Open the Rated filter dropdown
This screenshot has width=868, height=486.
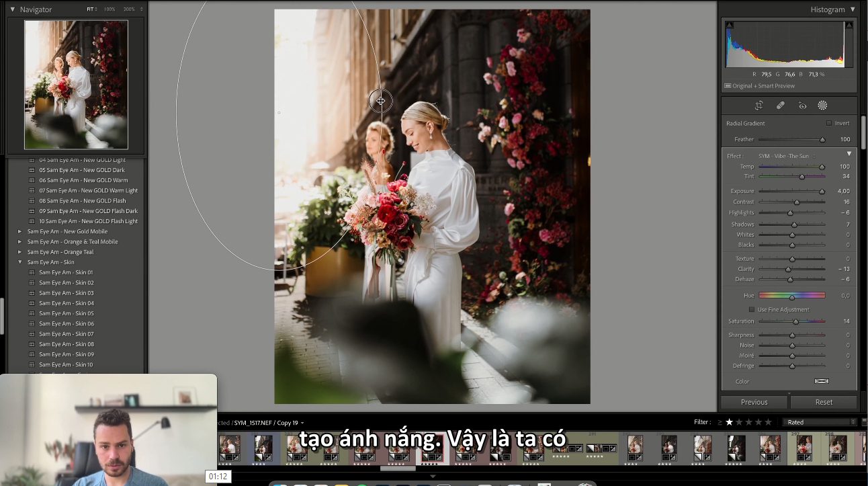point(820,422)
